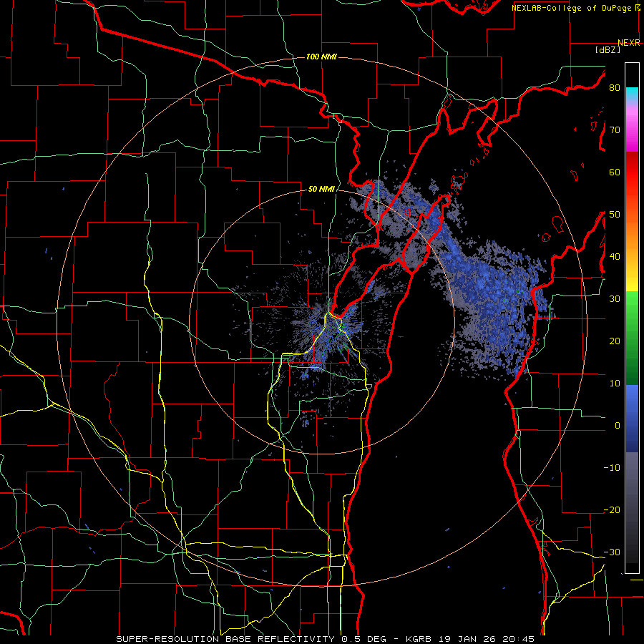Click the 'KGRB' station identifier in the caption

pos(419,639)
